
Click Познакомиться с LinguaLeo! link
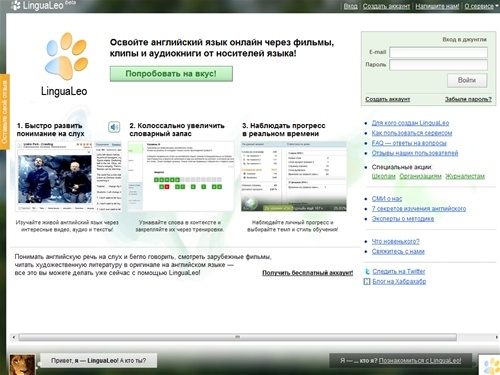(420, 360)
